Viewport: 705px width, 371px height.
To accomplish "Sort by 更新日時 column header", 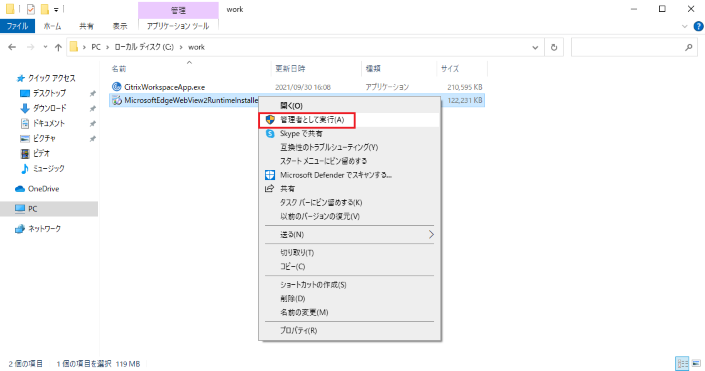I will pos(290,68).
